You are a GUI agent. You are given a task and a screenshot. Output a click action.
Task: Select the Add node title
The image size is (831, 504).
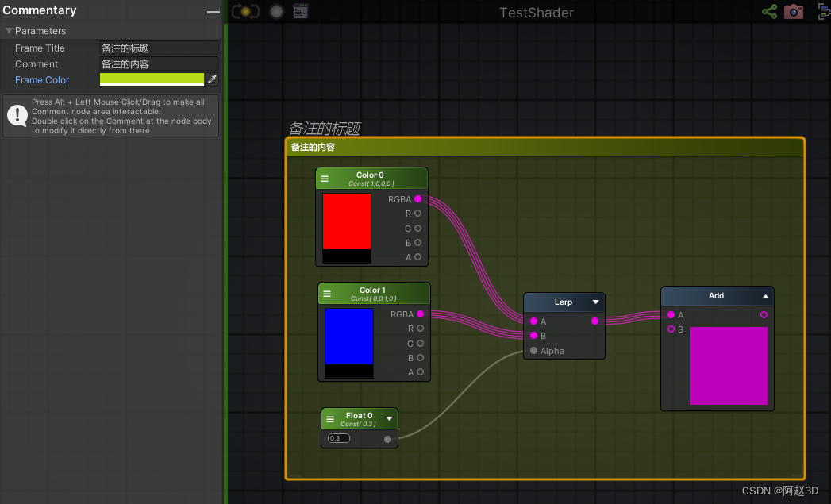click(x=716, y=296)
